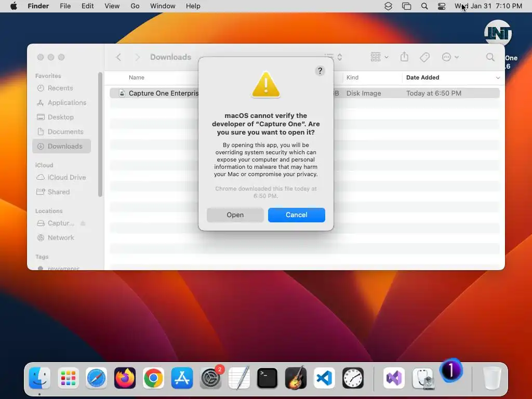The width and height of the screenshot is (532, 399).
Task: Click the Finder search magnifier
Action: coord(490,57)
